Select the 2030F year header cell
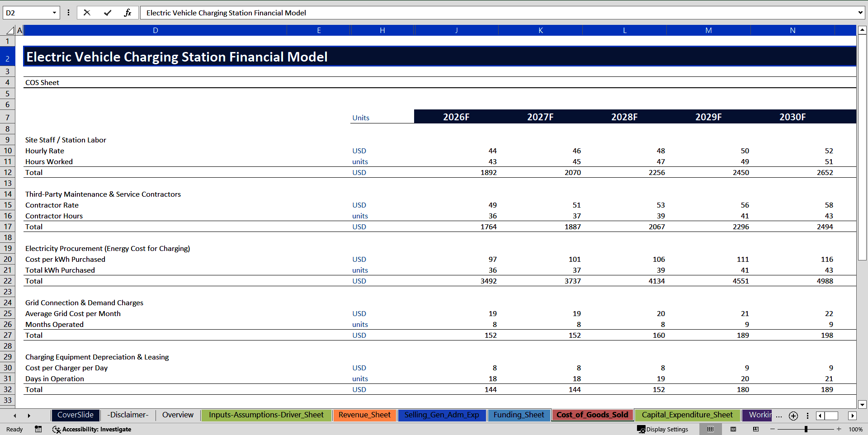 (x=793, y=117)
